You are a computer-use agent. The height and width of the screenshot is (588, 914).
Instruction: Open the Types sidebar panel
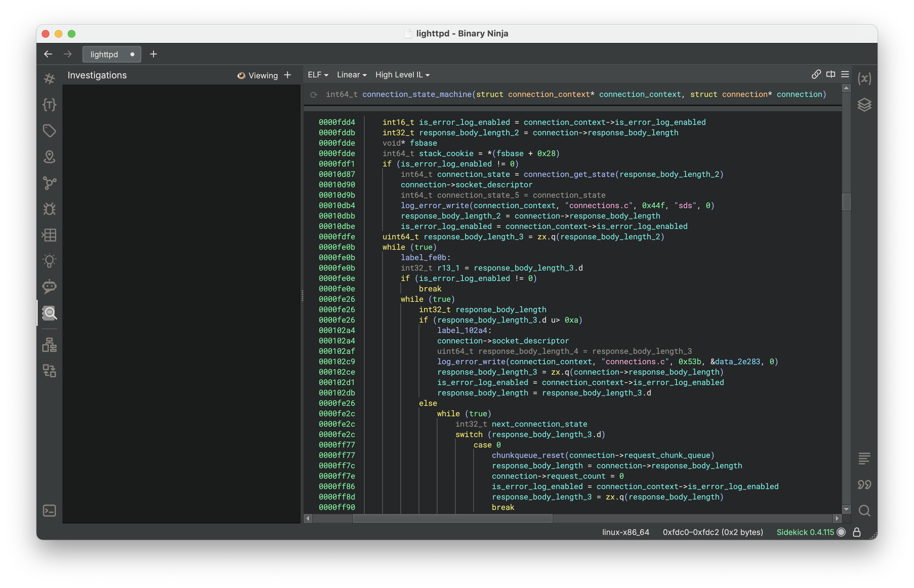(x=49, y=105)
